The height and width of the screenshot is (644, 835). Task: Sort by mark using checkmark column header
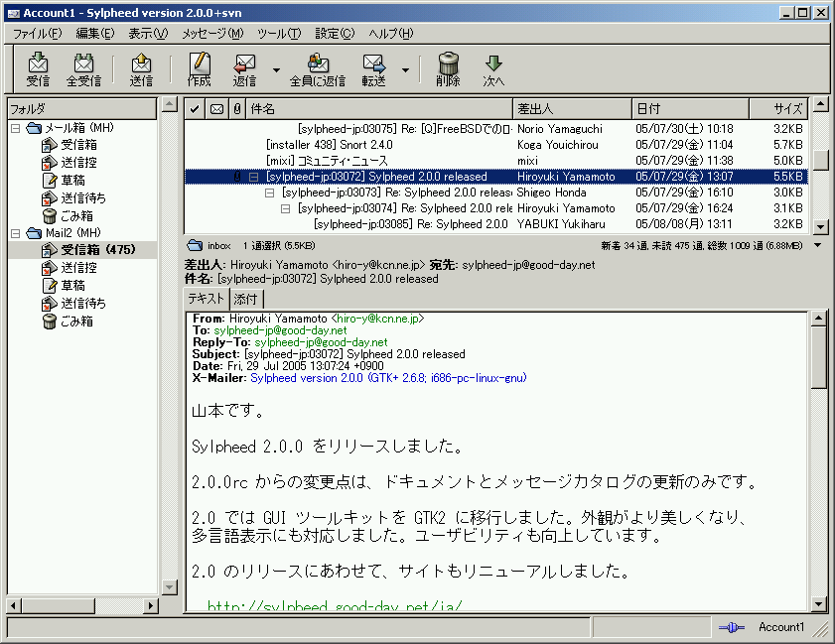[x=195, y=109]
